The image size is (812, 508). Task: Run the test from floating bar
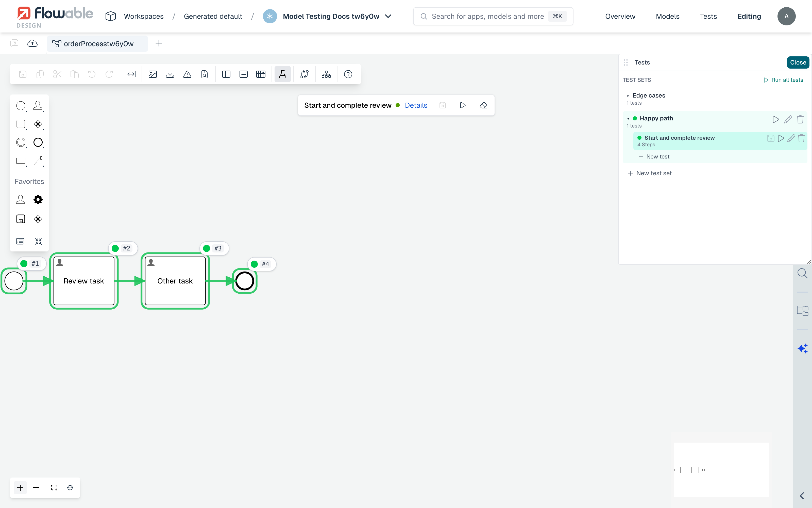pos(463,105)
